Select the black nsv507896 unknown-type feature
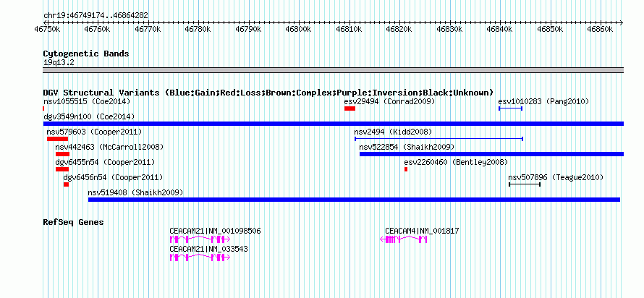The width and height of the screenshot is (644, 298). click(x=525, y=184)
